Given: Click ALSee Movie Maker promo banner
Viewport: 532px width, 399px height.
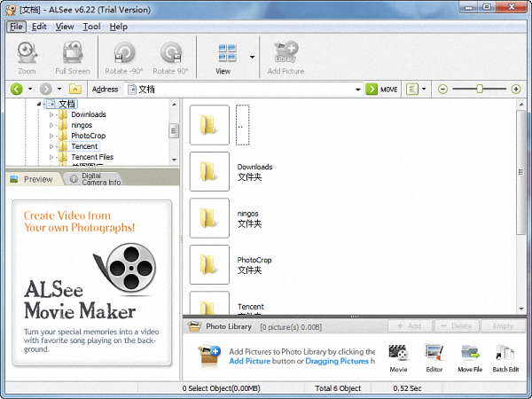Looking at the screenshot, I should pos(91,283).
